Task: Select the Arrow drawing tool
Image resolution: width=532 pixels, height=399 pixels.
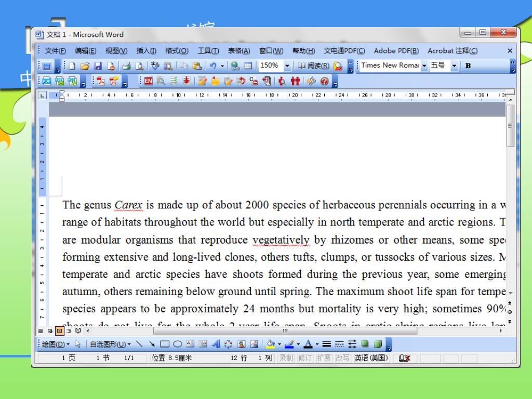Action: coord(152,344)
